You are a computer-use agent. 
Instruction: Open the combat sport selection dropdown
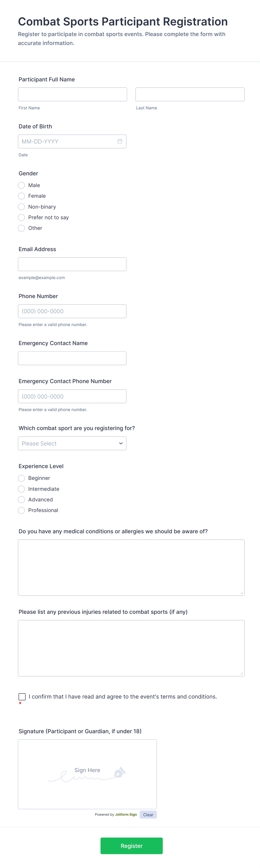[x=72, y=444]
